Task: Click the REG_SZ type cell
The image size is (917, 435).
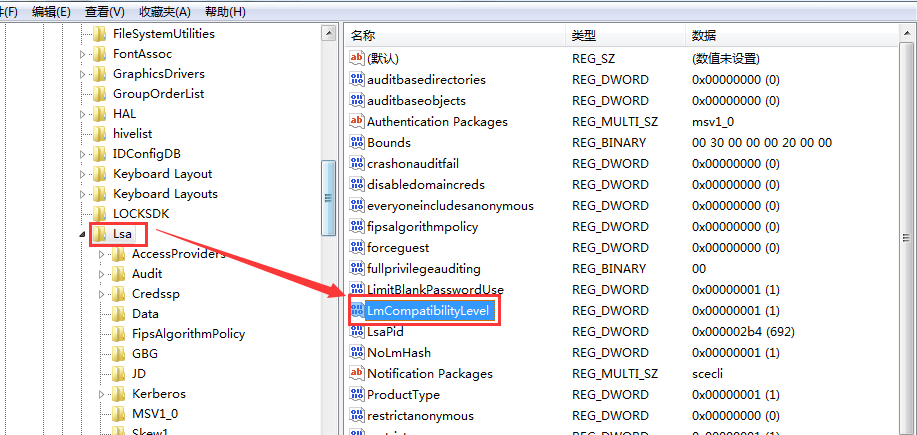Action: point(593,58)
